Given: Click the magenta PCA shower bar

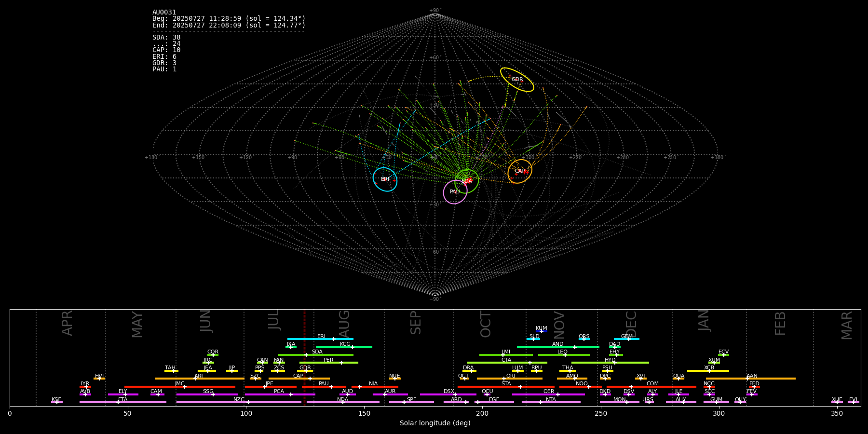Looking at the screenshot, I should (280, 394).
